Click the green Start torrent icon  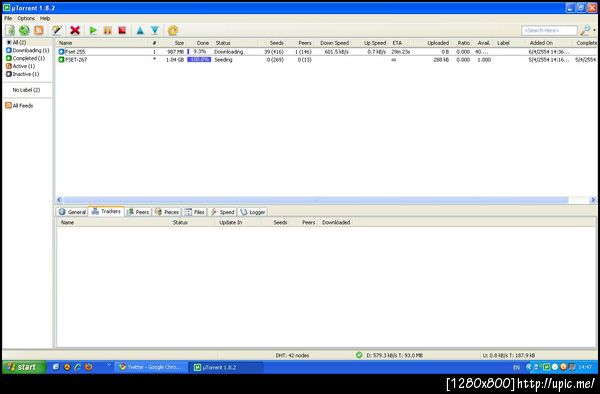coord(93,30)
